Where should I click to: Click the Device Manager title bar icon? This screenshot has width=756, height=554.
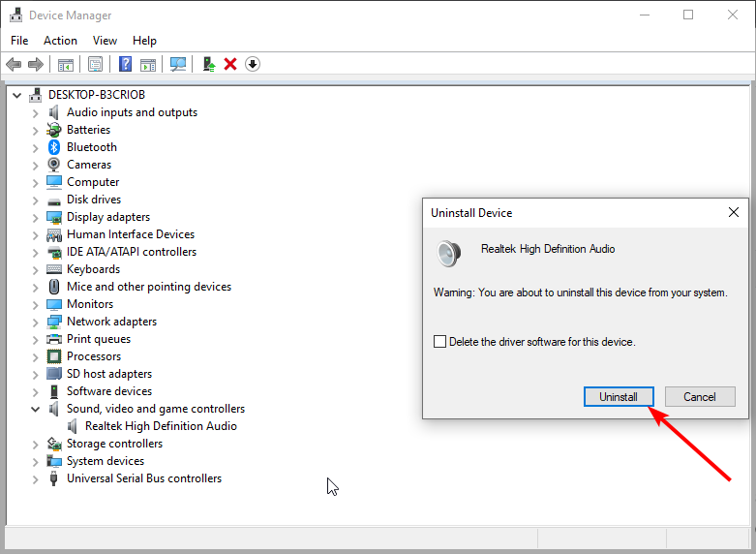click(x=15, y=15)
